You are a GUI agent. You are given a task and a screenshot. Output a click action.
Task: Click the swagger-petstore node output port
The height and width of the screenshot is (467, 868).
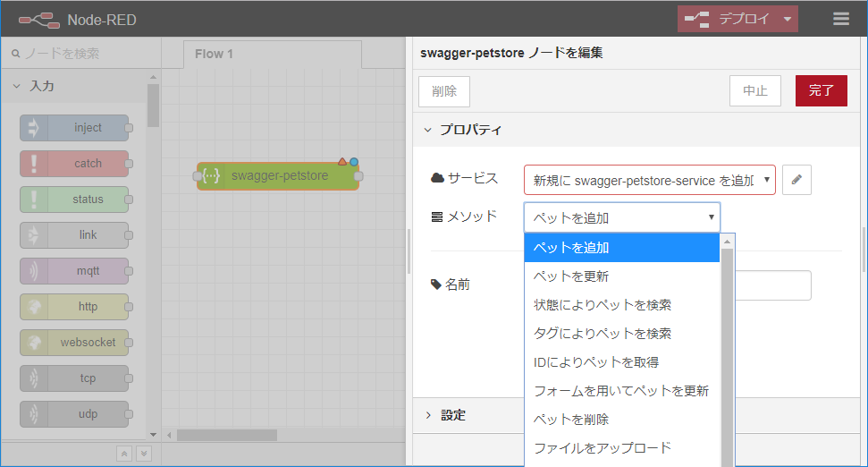[x=358, y=176]
